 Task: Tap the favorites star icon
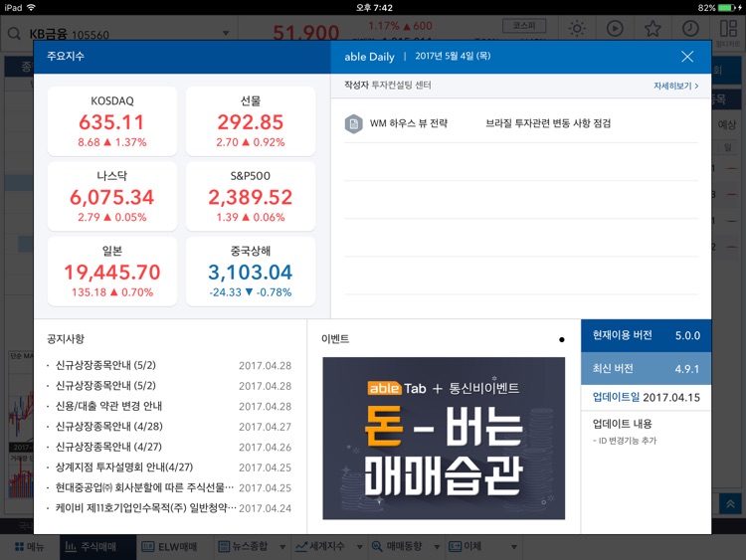653,29
